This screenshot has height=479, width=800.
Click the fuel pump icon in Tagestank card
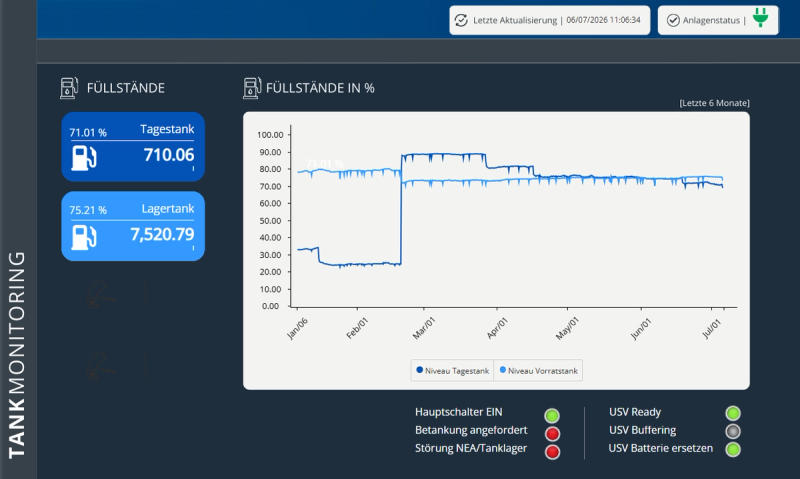click(x=84, y=158)
